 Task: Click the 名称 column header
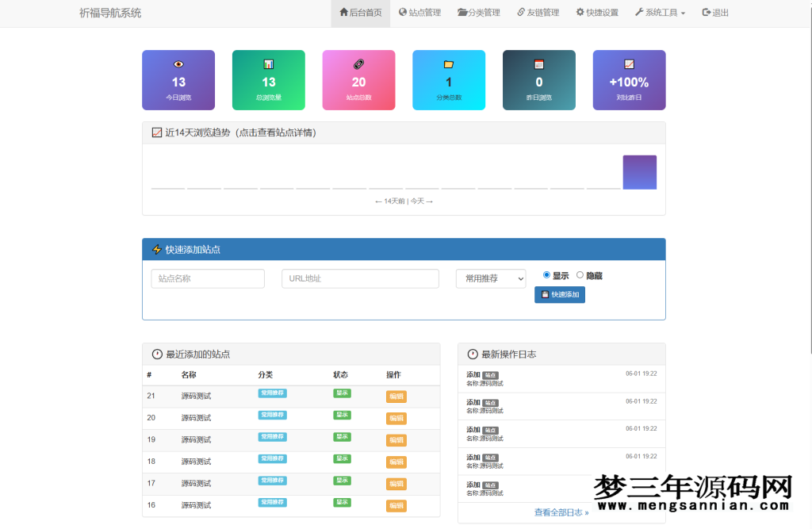coord(189,374)
